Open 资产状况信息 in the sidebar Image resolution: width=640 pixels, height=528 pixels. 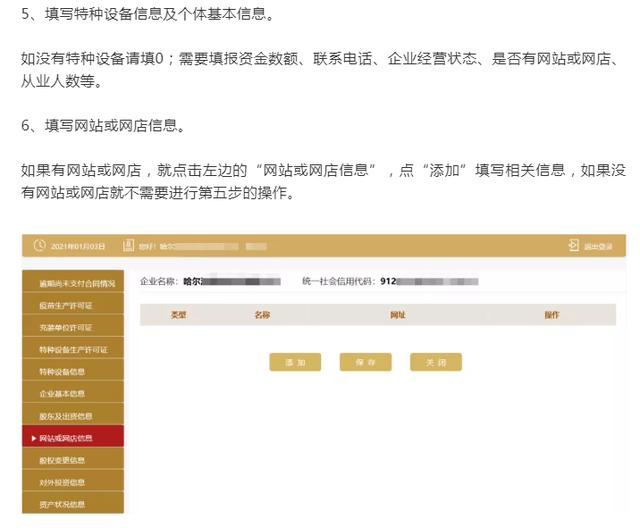tap(73, 503)
